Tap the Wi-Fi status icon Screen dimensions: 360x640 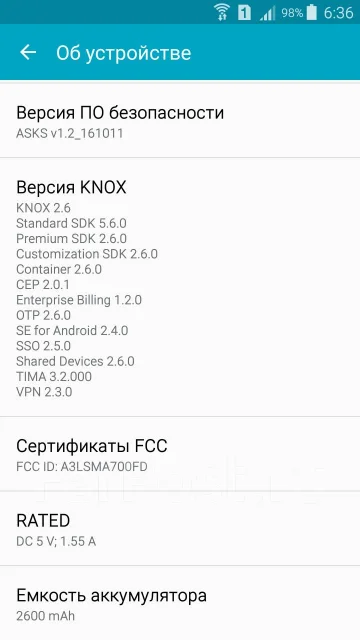222,12
